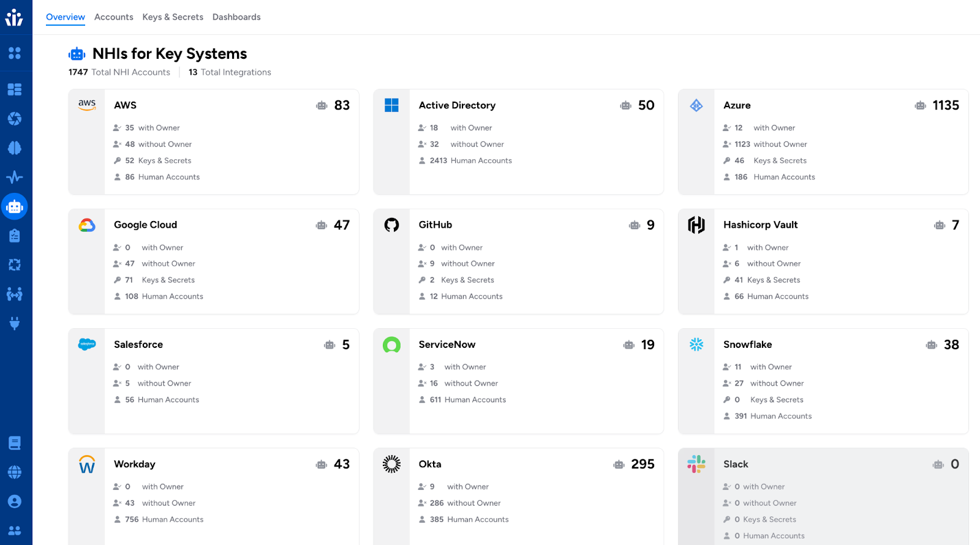Click the Azure logo icon
Viewport: 980px width, 545px height.
[696, 105]
